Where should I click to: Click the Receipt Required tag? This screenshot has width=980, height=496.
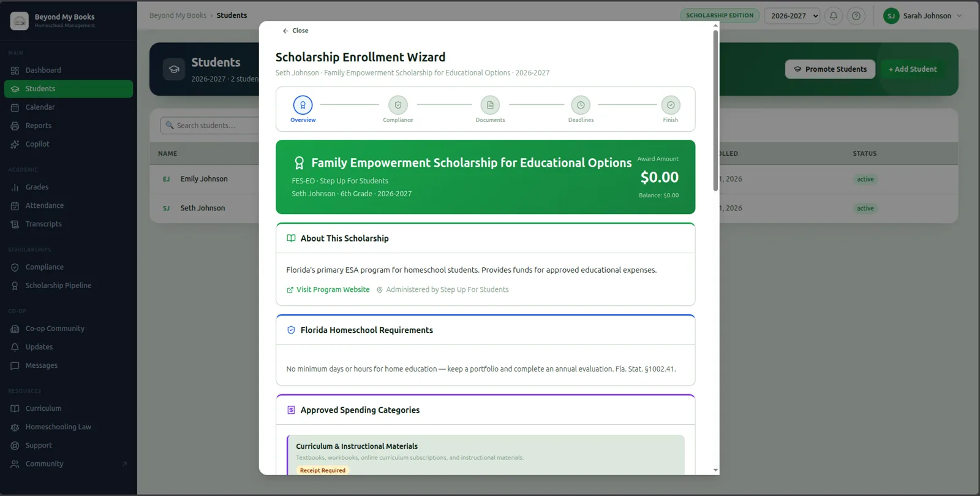pyautogui.click(x=323, y=470)
